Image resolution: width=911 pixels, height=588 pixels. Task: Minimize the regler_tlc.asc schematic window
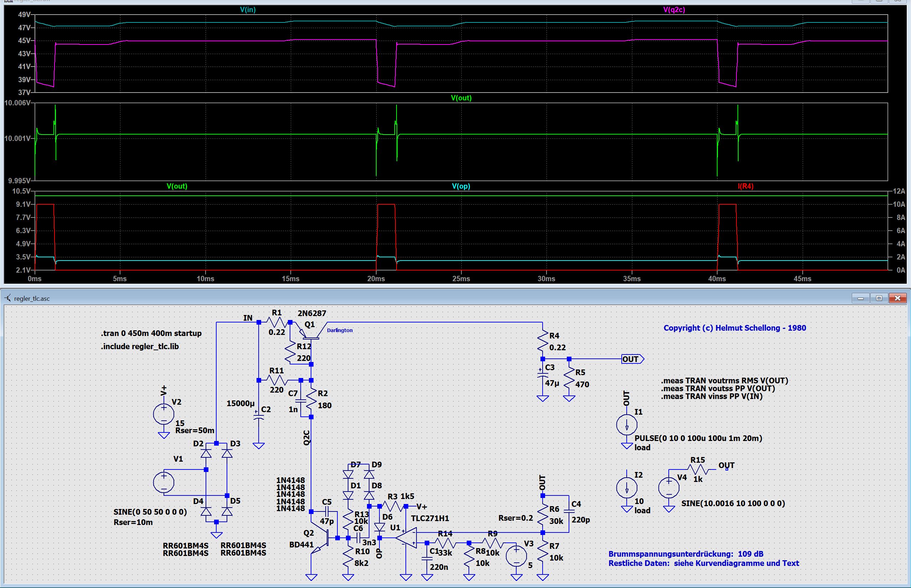pyautogui.click(x=860, y=298)
